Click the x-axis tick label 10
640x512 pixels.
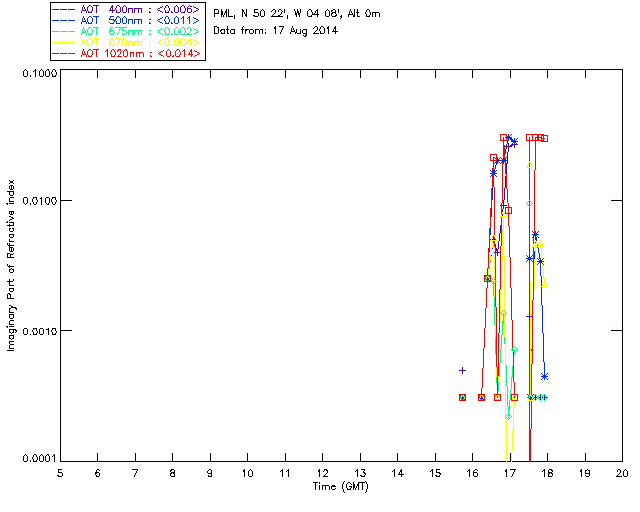247,473
